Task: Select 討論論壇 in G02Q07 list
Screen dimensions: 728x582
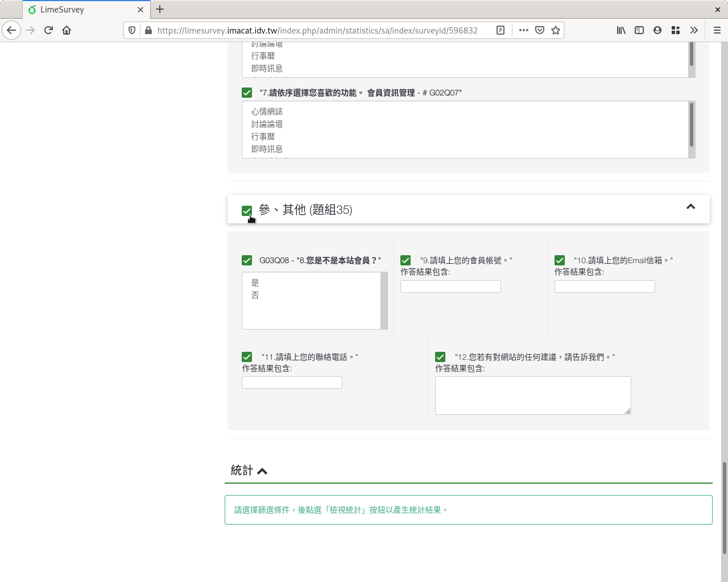Action: pyautogui.click(x=465, y=124)
